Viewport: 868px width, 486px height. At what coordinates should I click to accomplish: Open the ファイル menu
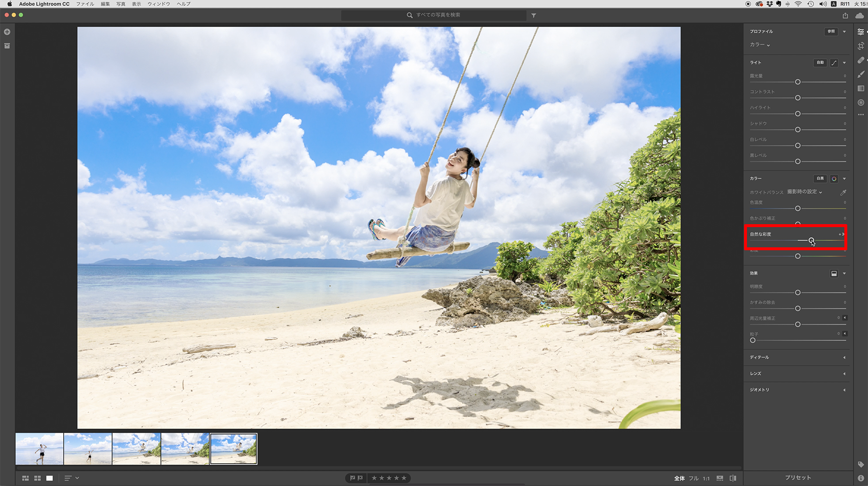click(x=85, y=4)
